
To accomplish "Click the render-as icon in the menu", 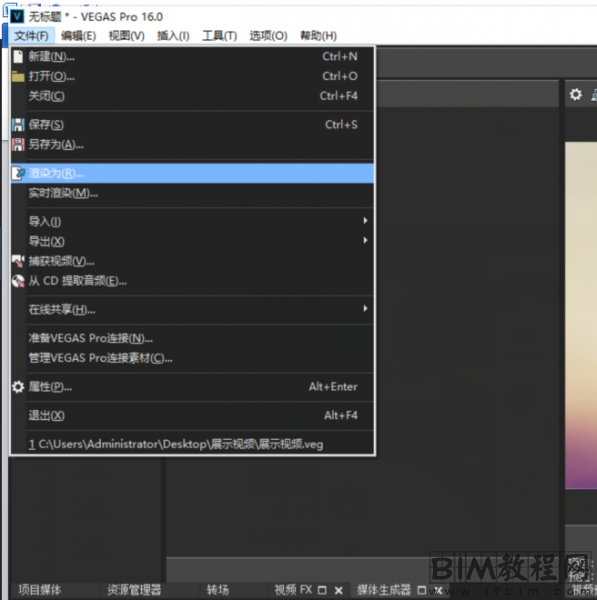I will (18, 173).
